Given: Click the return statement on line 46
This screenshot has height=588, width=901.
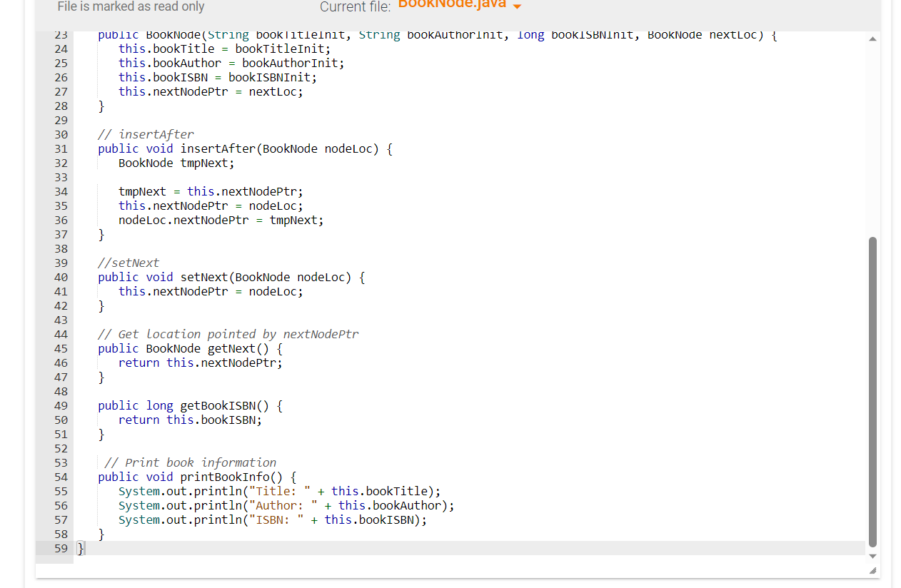Looking at the screenshot, I should tap(200, 363).
